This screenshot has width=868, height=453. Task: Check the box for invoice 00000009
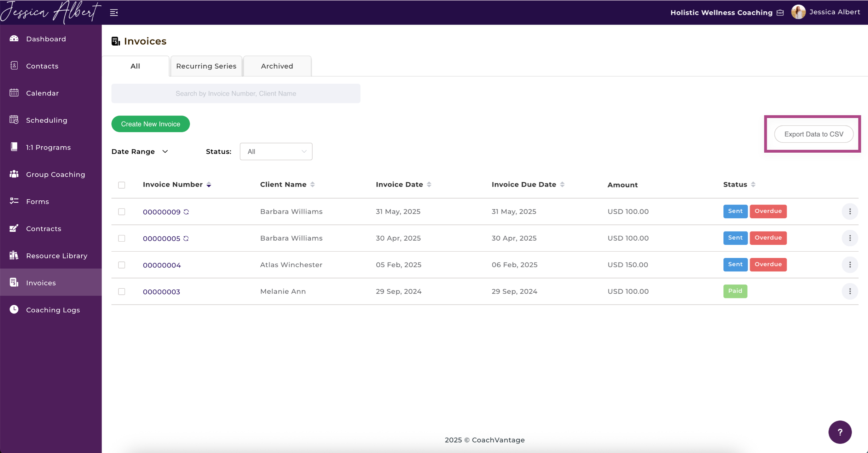click(x=122, y=212)
